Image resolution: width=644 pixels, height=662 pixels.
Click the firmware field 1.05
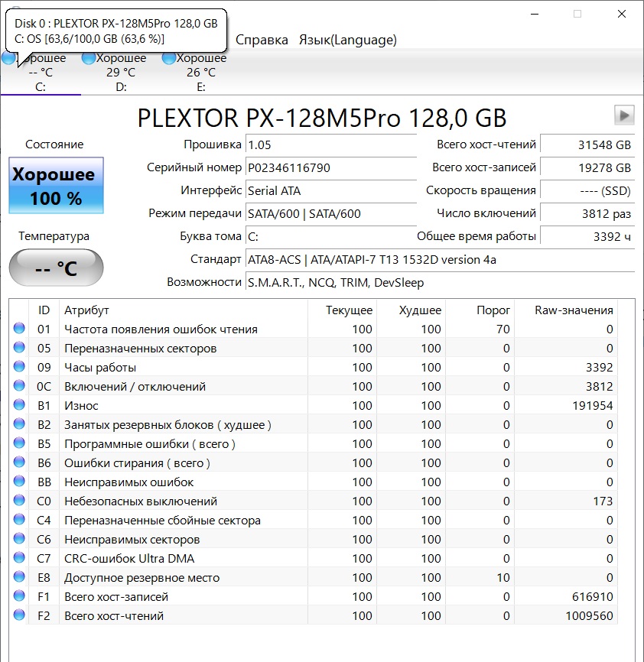[x=330, y=144]
